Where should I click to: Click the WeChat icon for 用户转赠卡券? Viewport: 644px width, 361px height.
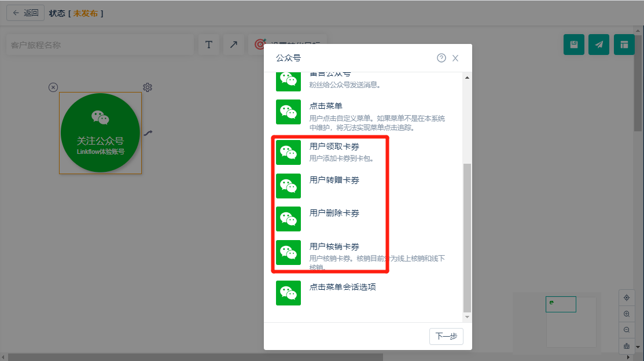[288, 186]
